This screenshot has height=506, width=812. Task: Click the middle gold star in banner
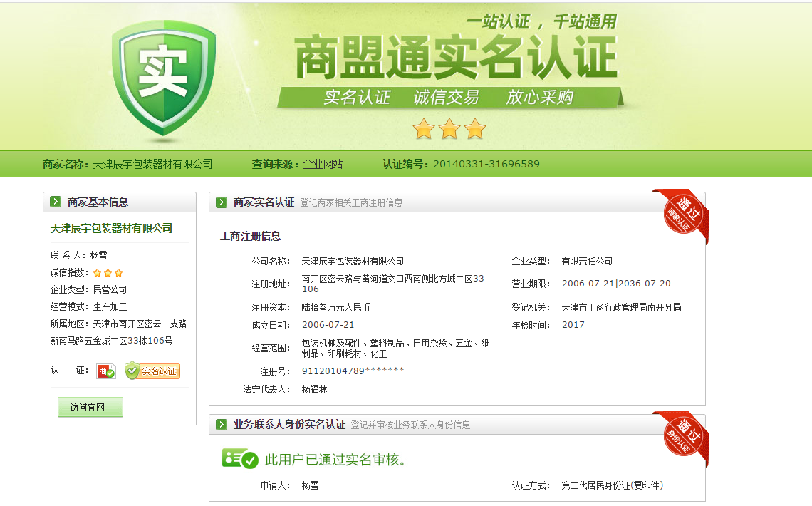click(x=449, y=129)
